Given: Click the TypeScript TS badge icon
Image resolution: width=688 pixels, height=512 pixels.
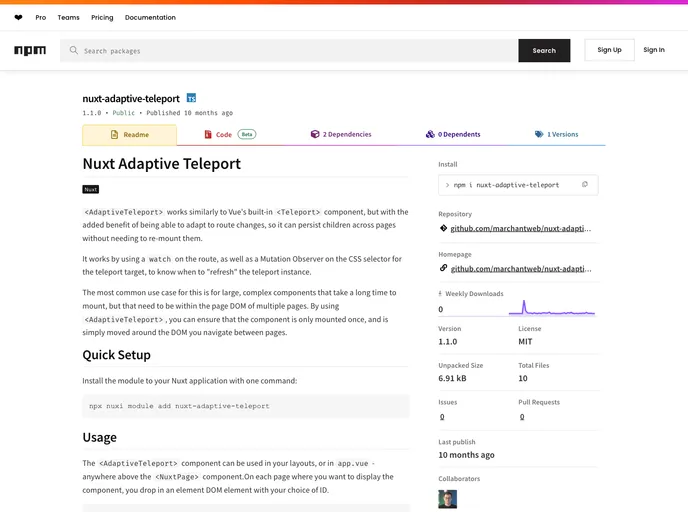Looking at the screenshot, I should 191,98.
